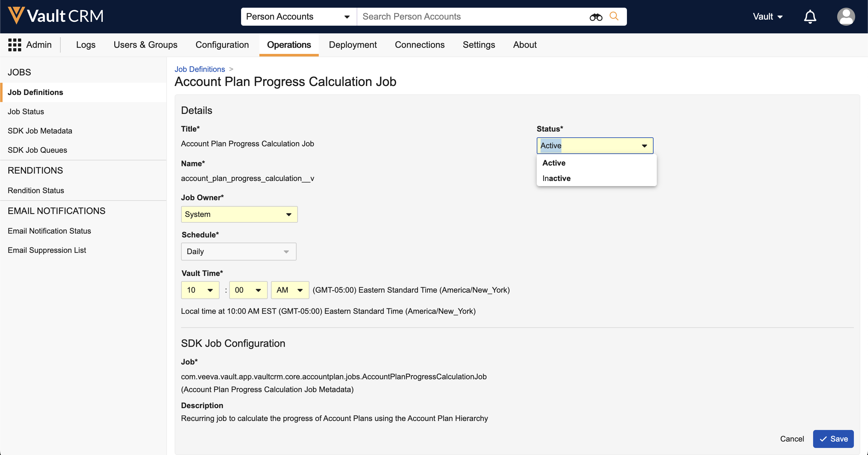Save the job definition

pyautogui.click(x=833, y=439)
